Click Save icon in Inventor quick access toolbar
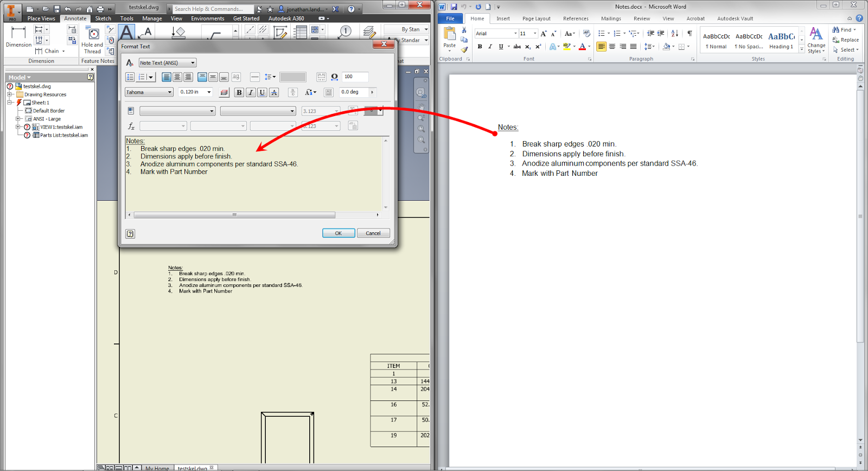The width and height of the screenshot is (868, 471). (x=56, y=9)
